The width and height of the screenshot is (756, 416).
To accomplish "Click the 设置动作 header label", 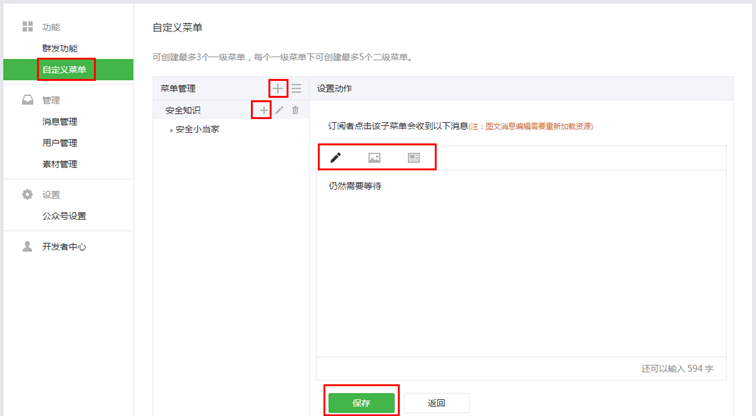I will click(x=334, y=89).
